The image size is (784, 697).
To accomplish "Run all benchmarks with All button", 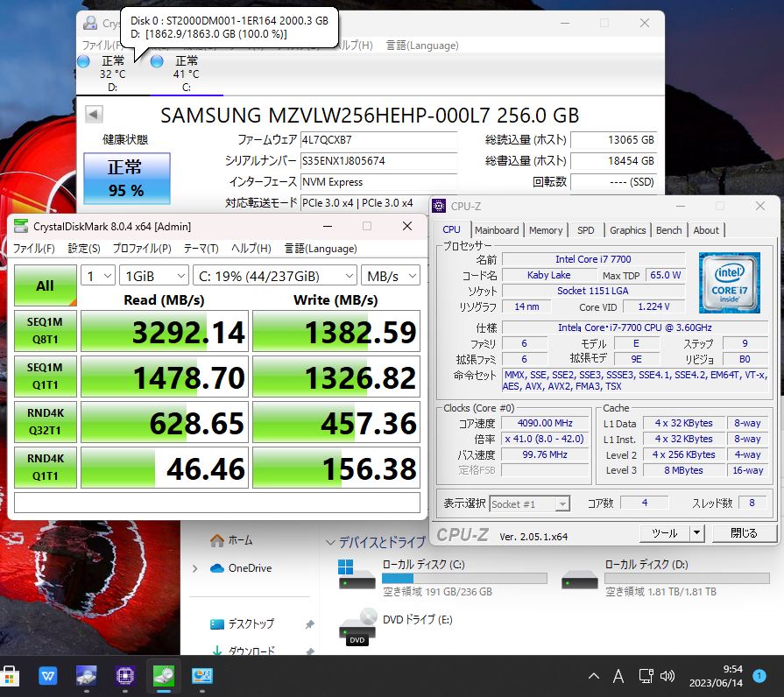I will [x=45, y=285].
